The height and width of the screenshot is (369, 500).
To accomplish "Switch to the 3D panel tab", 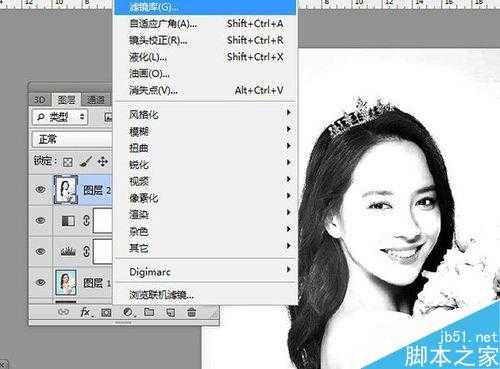I will tap(40, 100).
